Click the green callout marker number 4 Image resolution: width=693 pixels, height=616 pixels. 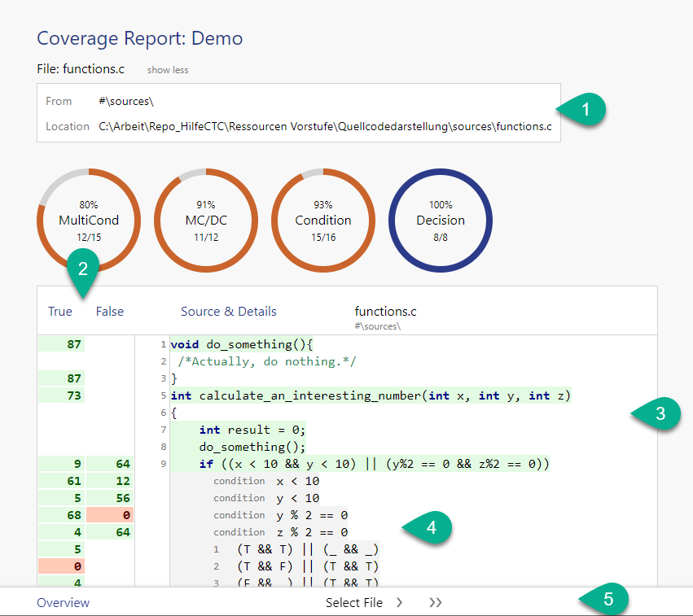(x=432, y=527)
